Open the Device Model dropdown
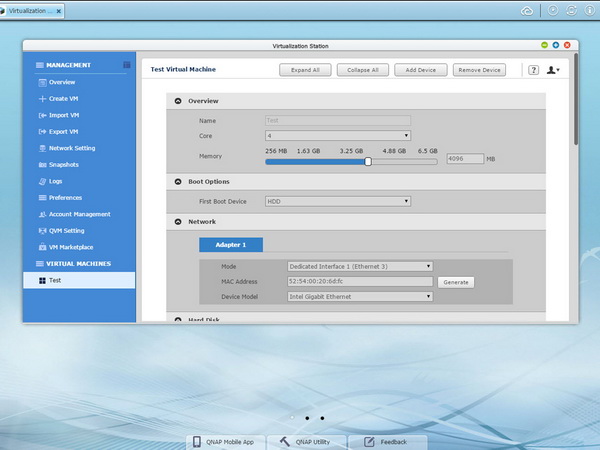 359,296
